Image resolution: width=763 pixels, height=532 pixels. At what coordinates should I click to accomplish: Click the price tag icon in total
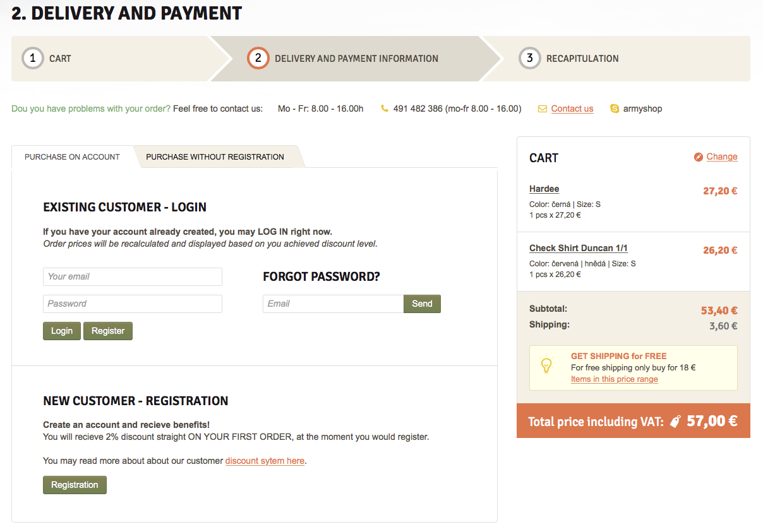click(x=675, y=422)
